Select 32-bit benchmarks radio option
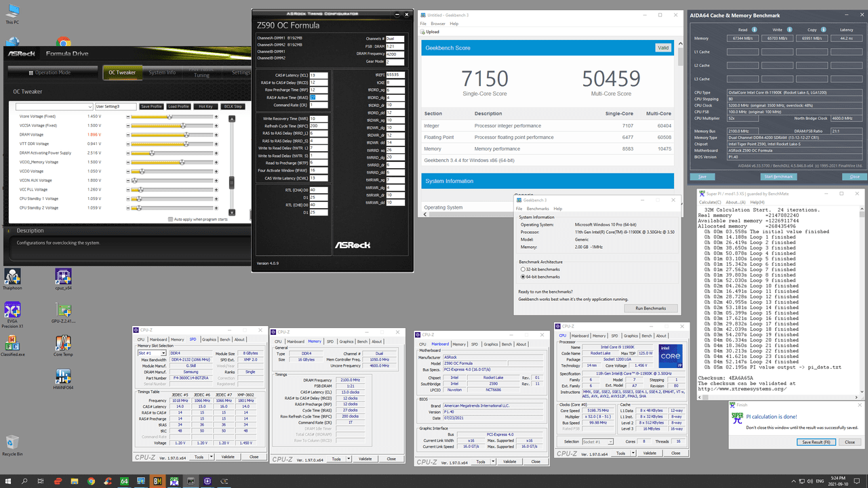Image resolution: width=868 pixels, height=488 pixels. click(x=521, y=269)
